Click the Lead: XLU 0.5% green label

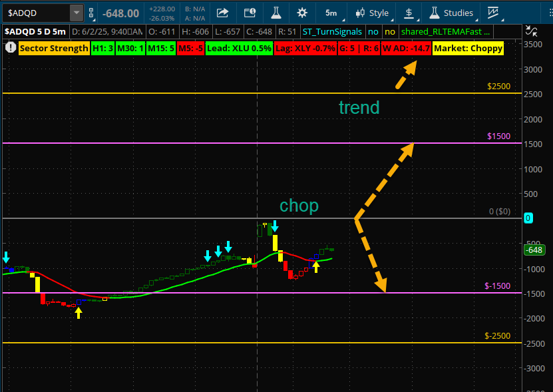pyautogui.click(x=246, y=48)
